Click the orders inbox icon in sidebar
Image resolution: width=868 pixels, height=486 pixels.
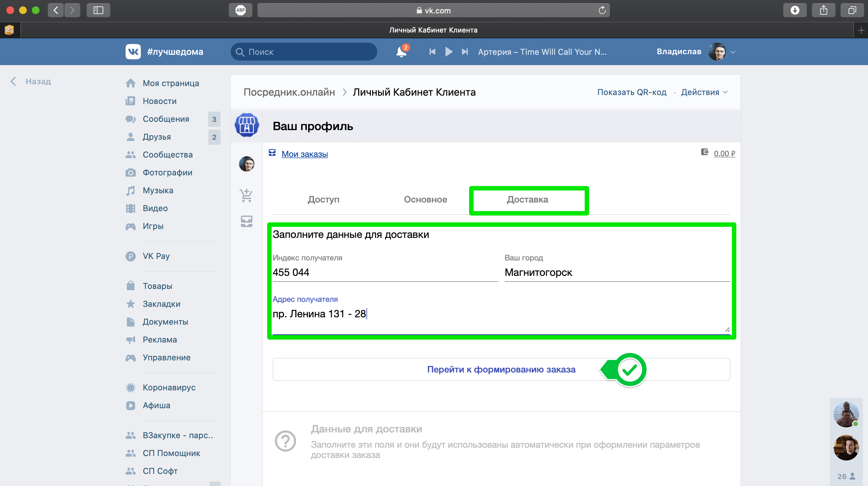pos(246,221)
